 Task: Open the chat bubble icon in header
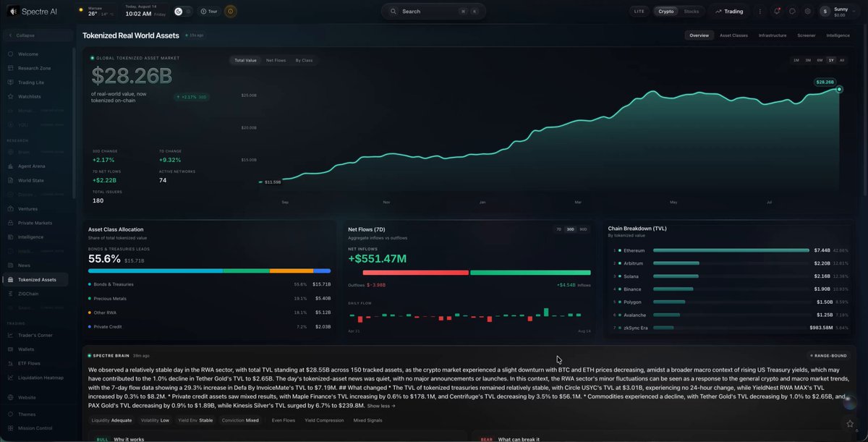pyautogui.click(x=792, y=12)
